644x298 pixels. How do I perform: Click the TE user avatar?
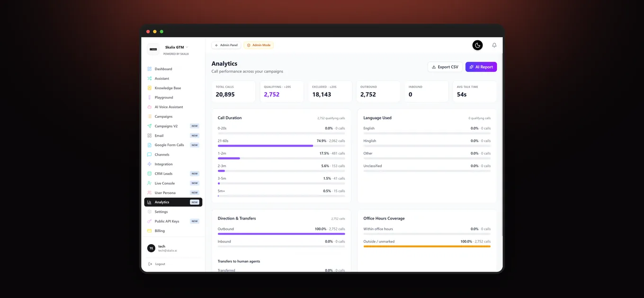click(x=152, y=248)
